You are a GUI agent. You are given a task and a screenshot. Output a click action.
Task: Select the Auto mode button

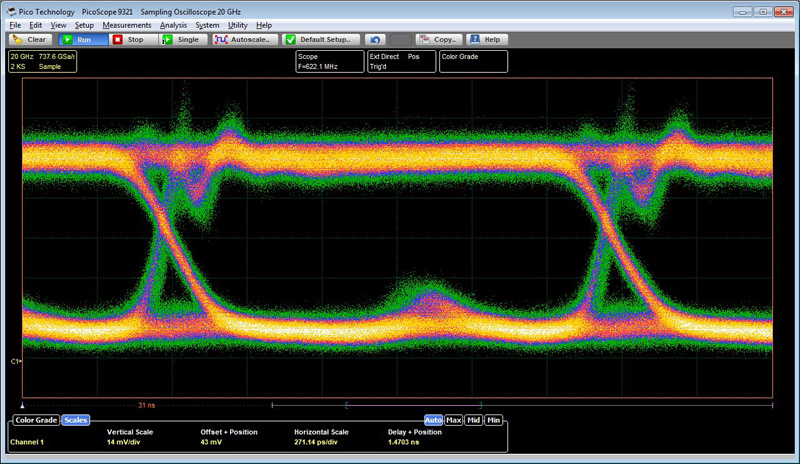(x=433, y=420)
